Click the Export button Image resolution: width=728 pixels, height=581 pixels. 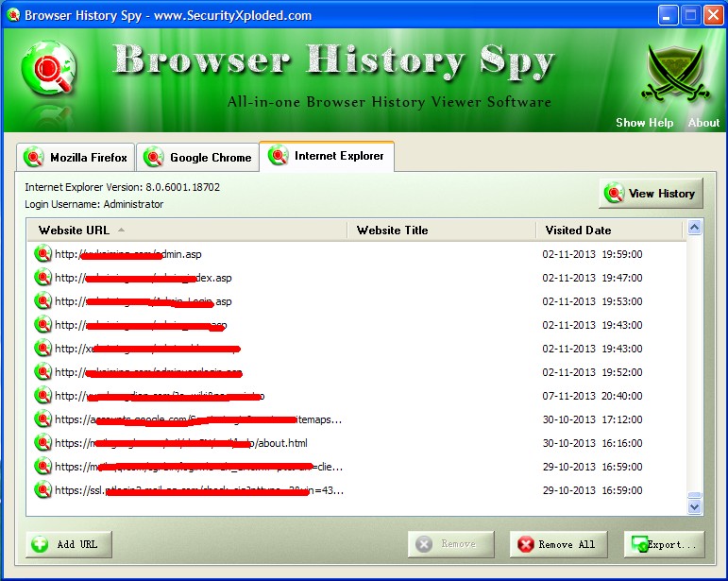point(665,544)
